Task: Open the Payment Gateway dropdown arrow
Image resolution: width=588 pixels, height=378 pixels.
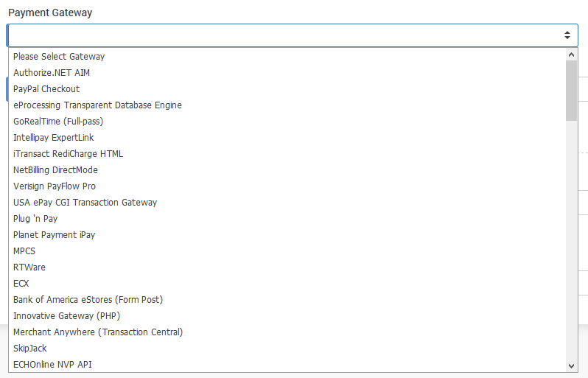Action: [x=567, y=35]
